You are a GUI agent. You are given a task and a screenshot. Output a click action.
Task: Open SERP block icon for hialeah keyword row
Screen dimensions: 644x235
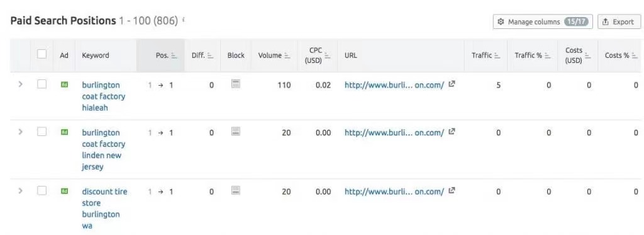(x=235, y=84)
